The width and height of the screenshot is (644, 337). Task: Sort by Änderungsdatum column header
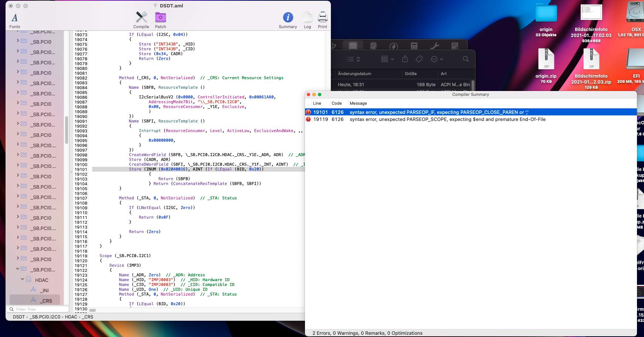tap(354, 74)
